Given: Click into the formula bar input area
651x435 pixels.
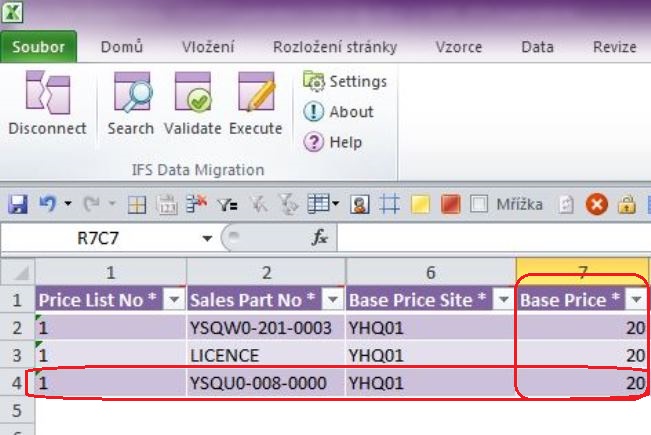Looking at the screenshot, I should (494, 238).
